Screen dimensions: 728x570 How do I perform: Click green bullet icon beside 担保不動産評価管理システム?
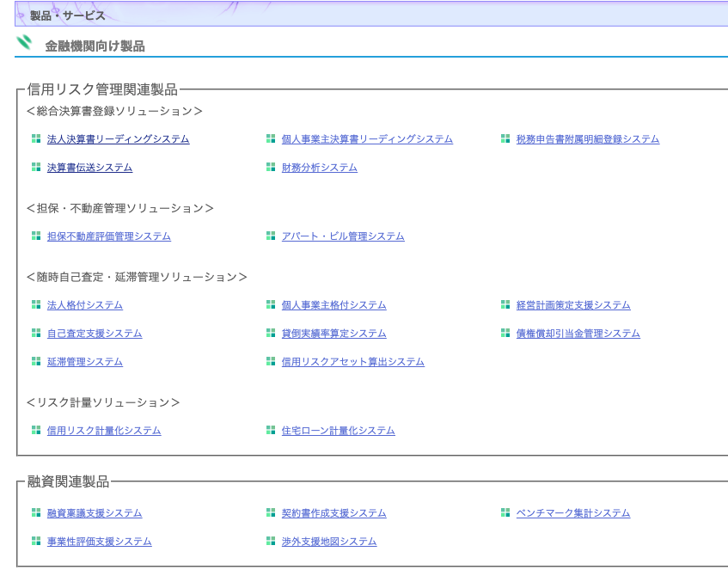(36, 236)
